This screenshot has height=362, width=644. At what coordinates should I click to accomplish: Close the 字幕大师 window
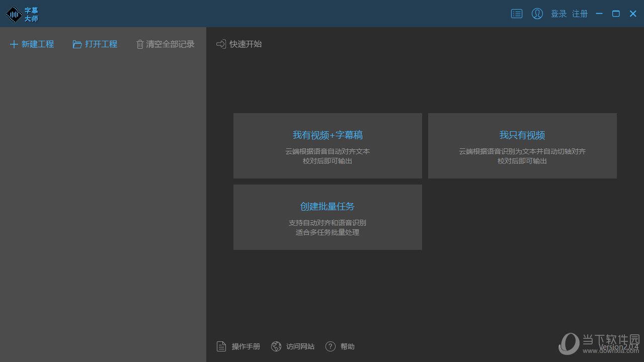click(x=633, y=14)
